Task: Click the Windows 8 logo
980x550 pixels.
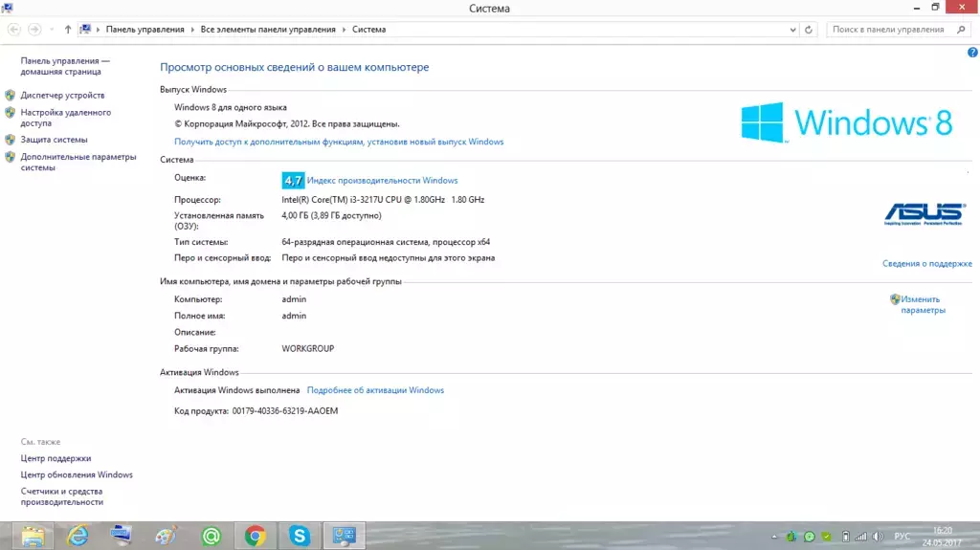Action: pos(847,122)
